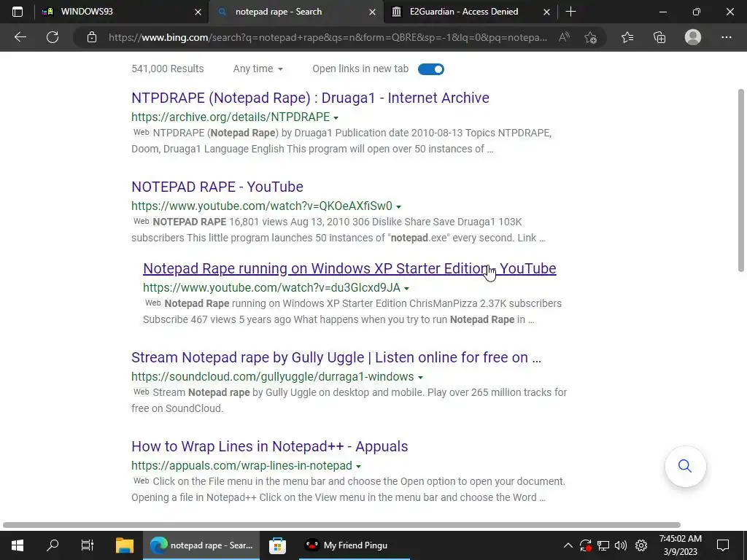The image size is (747, 560).
Task: Open Stream Notepad rape SoundCloud result
Action: coord(336,357)
